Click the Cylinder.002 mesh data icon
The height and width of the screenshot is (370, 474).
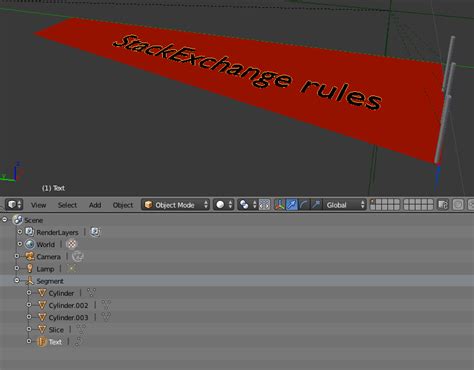(x=106, y=305)
